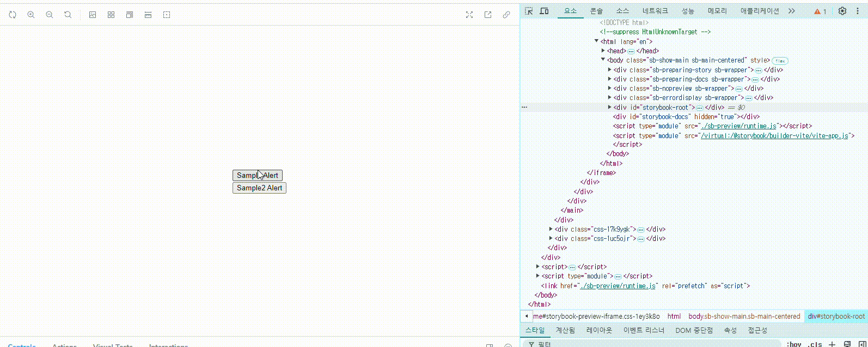Click the Sample Alert button
The image size is (868, 347).
[258, 175]
